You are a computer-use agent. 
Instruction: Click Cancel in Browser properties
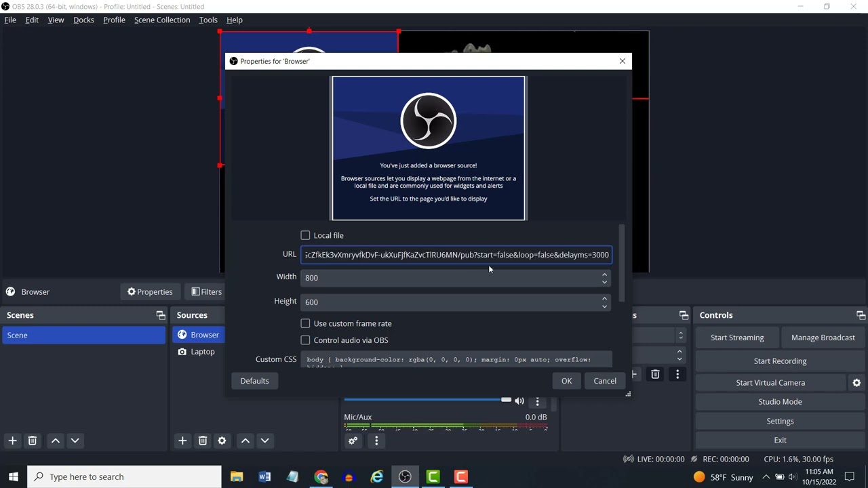click(x=605, y=381)
